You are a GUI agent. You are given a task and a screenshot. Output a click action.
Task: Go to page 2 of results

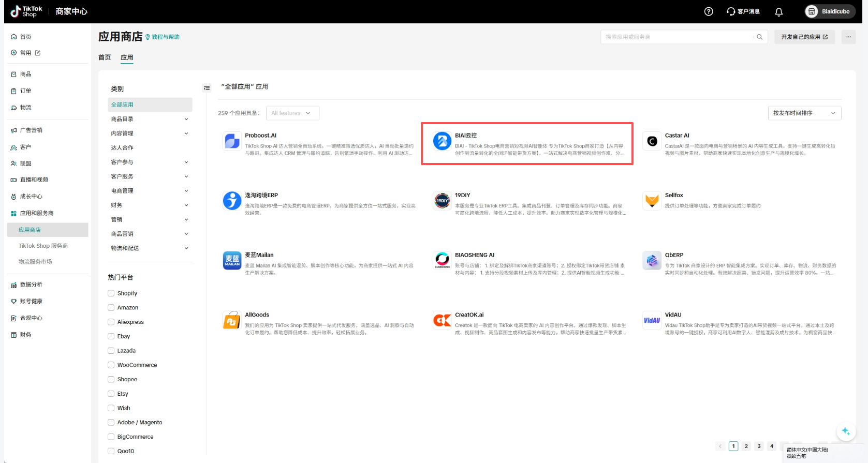pos(746,446)
